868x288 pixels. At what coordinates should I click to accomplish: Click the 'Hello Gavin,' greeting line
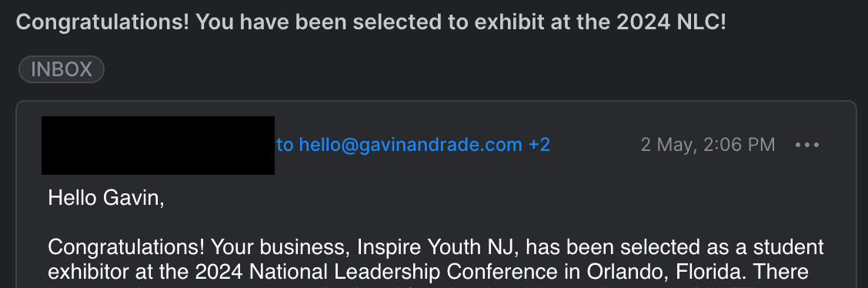point(106,198)
